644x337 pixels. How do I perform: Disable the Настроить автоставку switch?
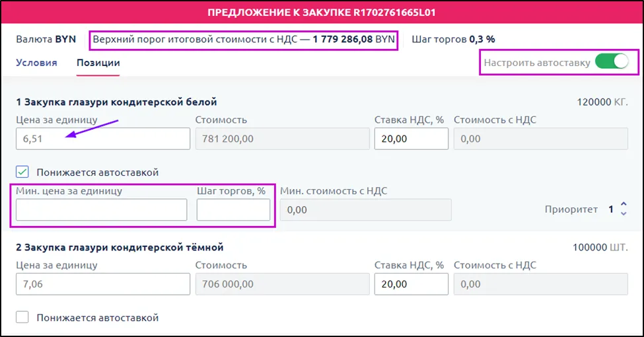tap(612, 63)
